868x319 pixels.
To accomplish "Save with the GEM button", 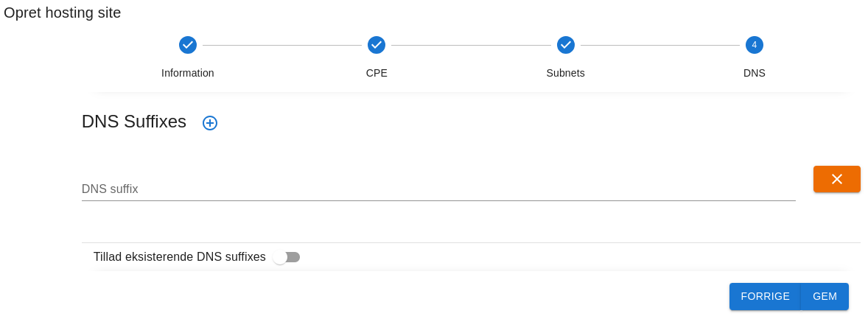I will 825,296.
